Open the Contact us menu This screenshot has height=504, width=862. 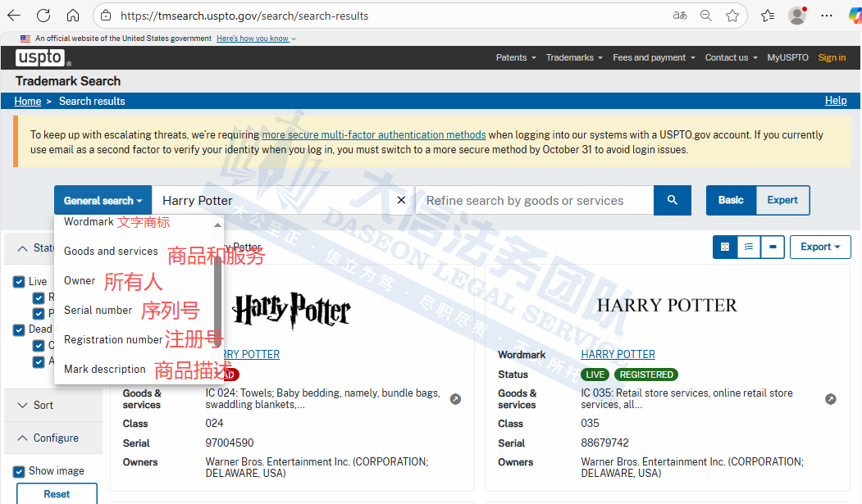click(x=731, y=57)
